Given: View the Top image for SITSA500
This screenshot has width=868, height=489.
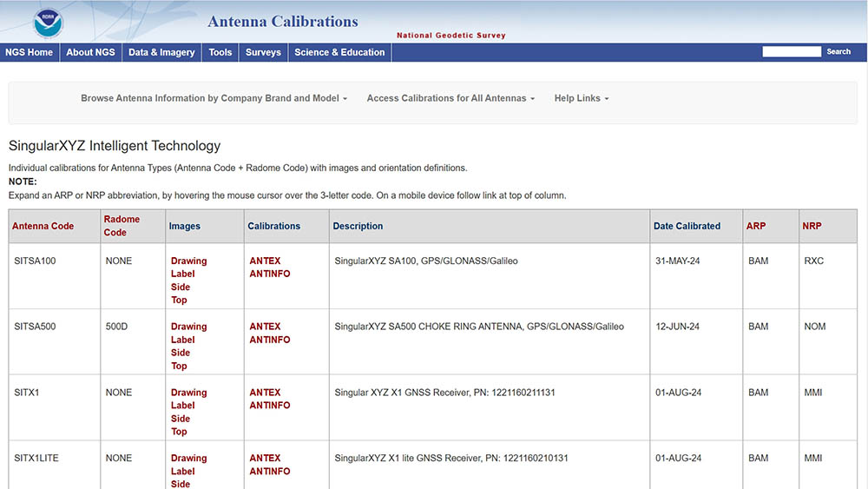Looking at the screenshot, I should 179,366.
